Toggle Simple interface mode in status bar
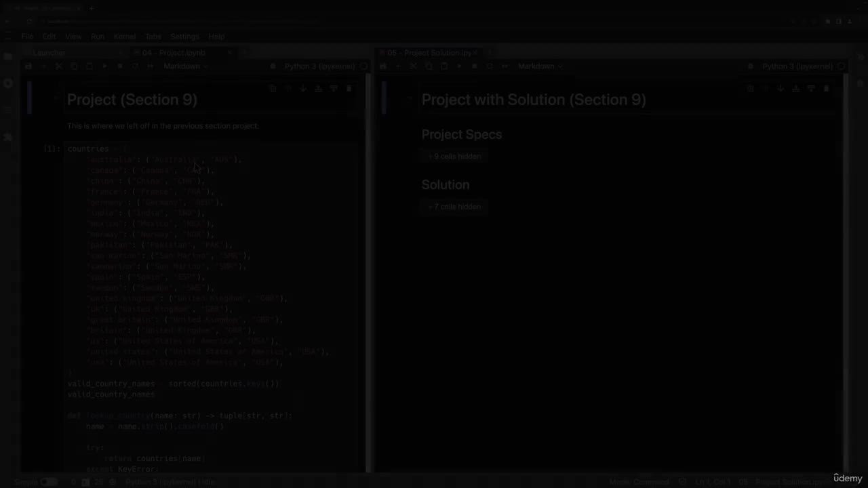868x488 pixels. click(48, 482)
